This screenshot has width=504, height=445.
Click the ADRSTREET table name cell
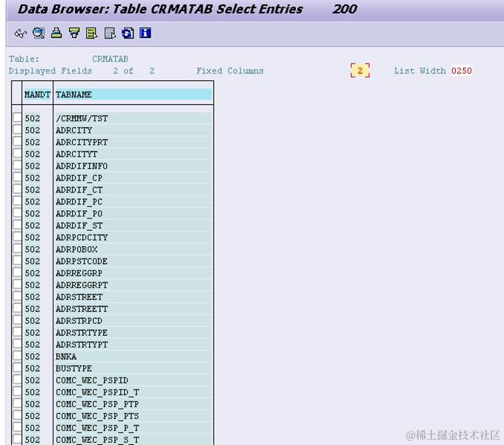(x=133, y=297)
